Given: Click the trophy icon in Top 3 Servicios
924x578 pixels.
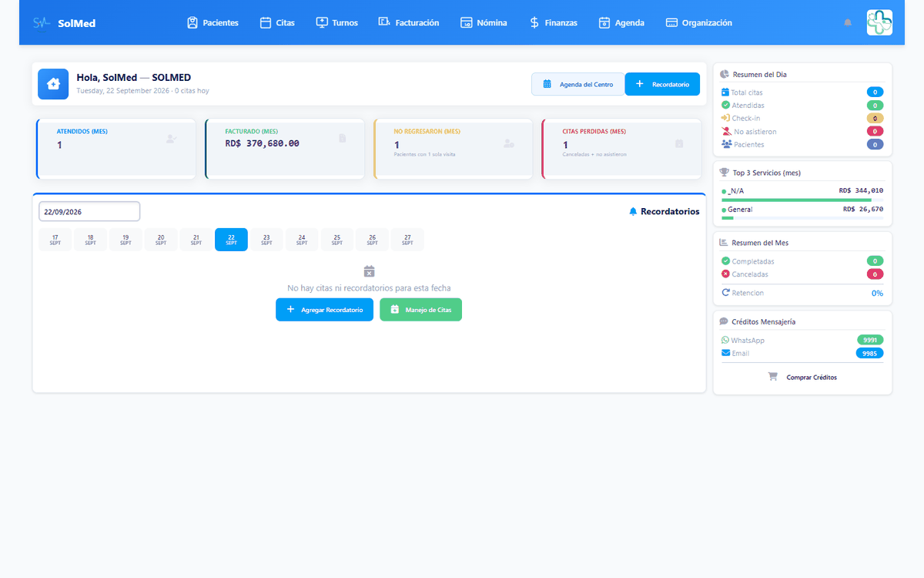Looking at the screenshot, I should pyautogui.click(x=724, y=173).
